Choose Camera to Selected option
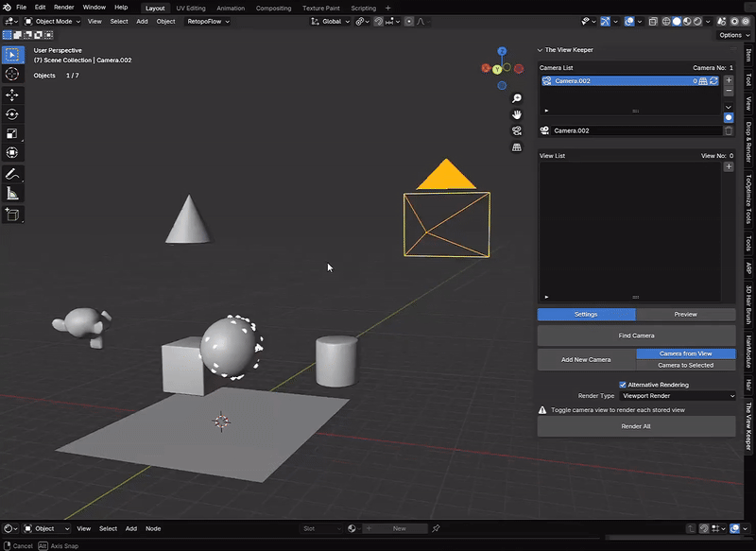 coord(686,366)
